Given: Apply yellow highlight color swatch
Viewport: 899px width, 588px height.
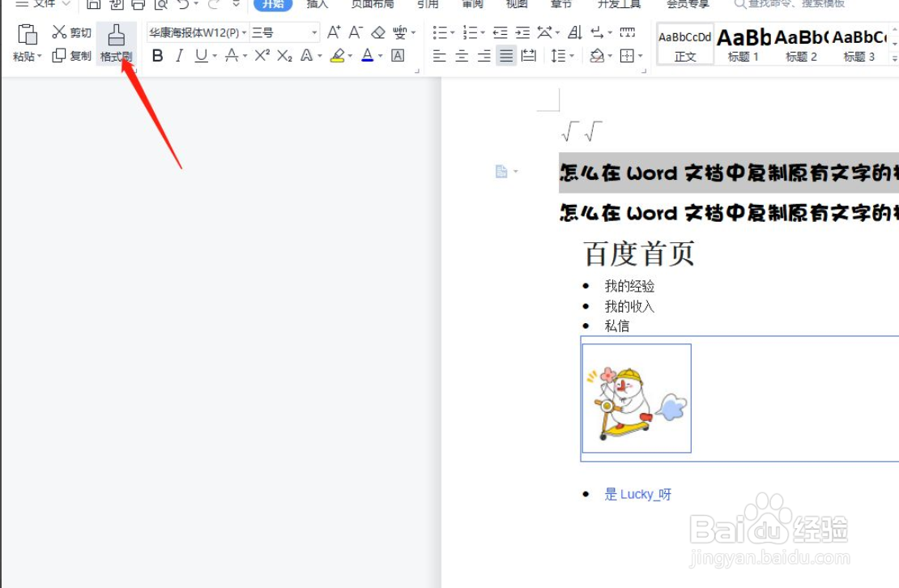Looking at the screenshot, I should (x=338, y=56).
